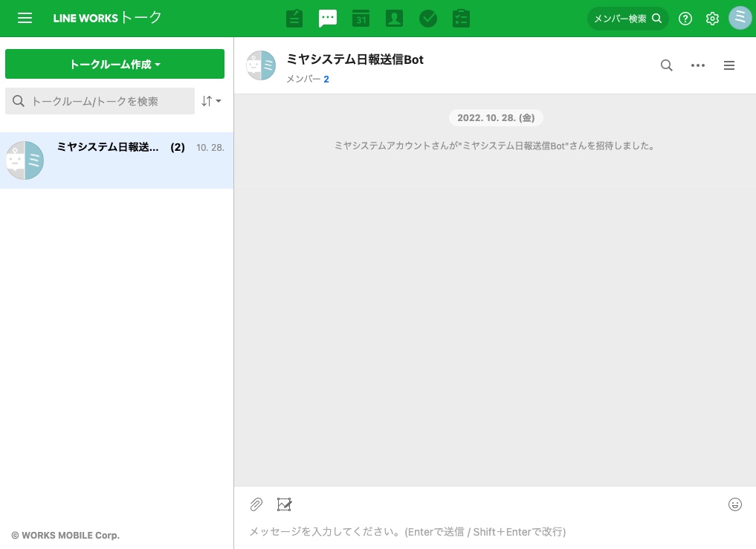Select the ミヤシステム日報送信Bot talk room

pos(117,160)
